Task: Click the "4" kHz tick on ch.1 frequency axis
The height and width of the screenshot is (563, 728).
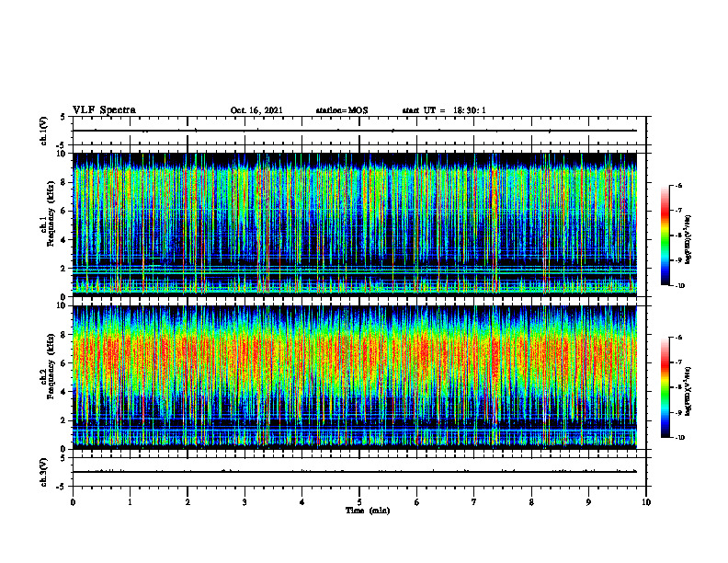Action: (x=64, y=240)
